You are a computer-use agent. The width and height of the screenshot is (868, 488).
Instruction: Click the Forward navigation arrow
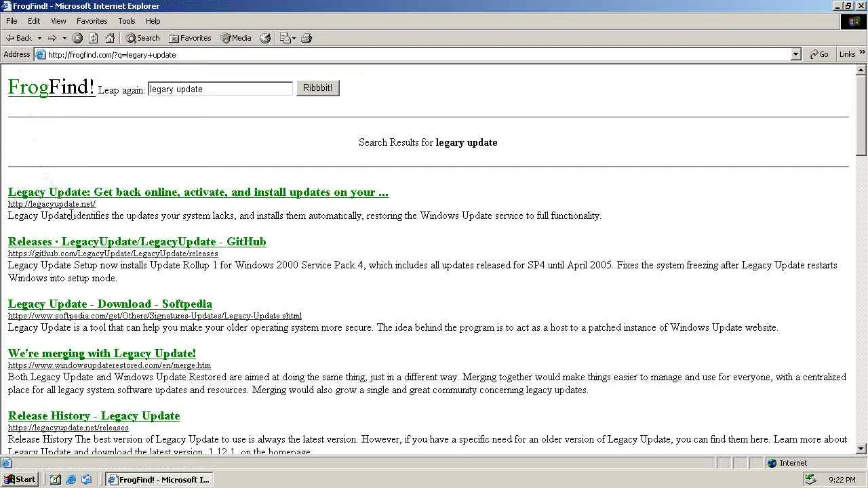click(x=52, y=38)
